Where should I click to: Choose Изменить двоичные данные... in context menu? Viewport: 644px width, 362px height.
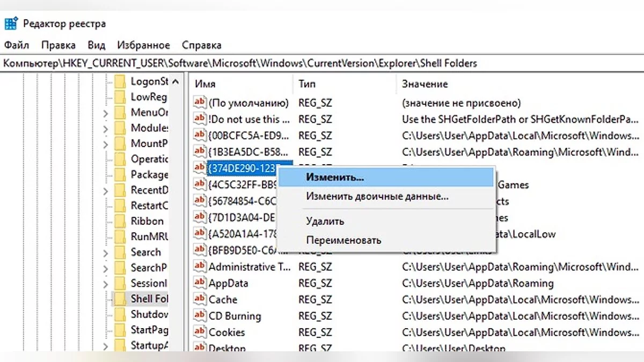[x=386, y=196]
